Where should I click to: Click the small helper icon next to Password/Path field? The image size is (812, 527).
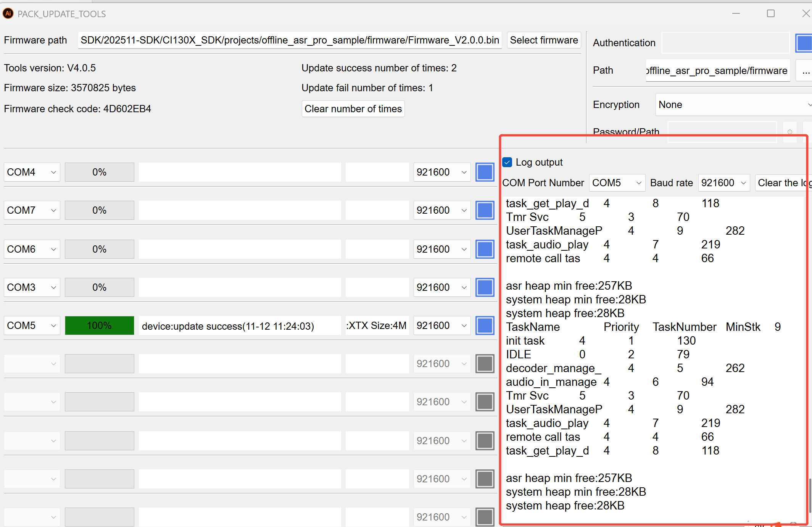point(790,132)
